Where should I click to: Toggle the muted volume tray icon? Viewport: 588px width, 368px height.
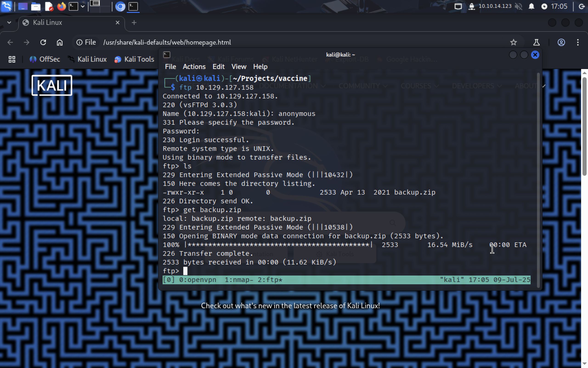click(518, 6)
